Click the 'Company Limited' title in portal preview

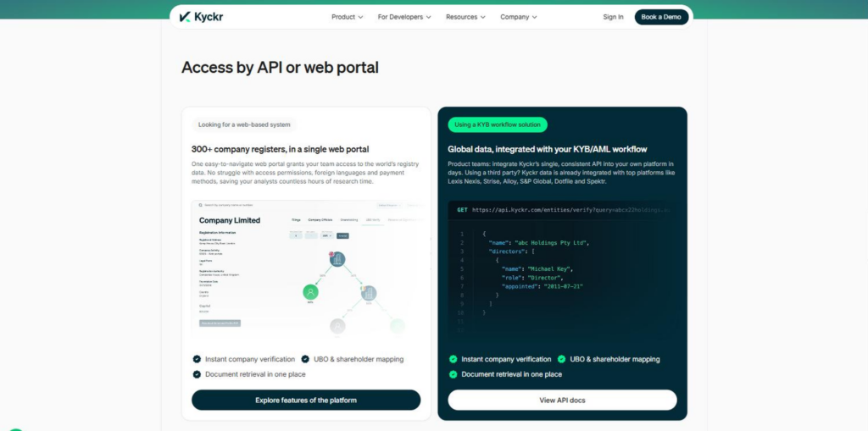click(x=230, y=220)
